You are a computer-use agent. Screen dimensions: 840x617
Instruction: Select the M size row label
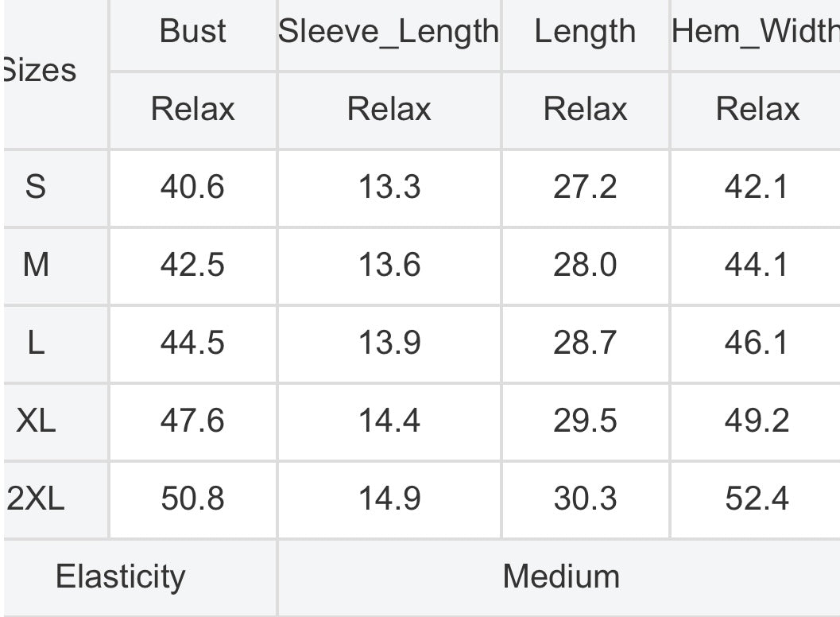click(x=36, y=265)
